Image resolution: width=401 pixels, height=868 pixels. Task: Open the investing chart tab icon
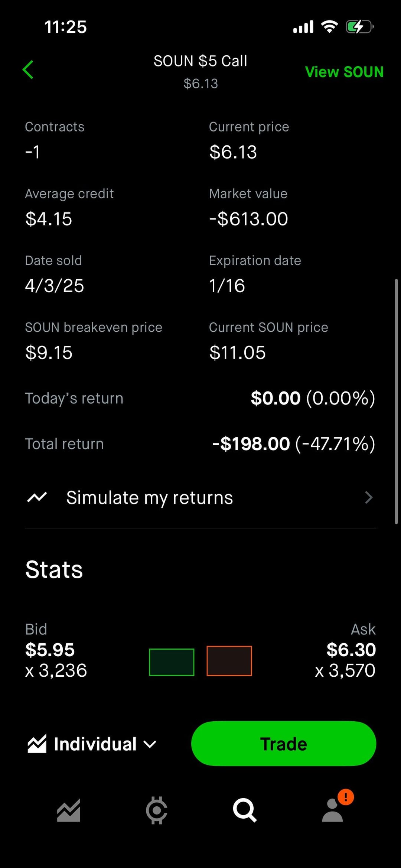(68, 810)
